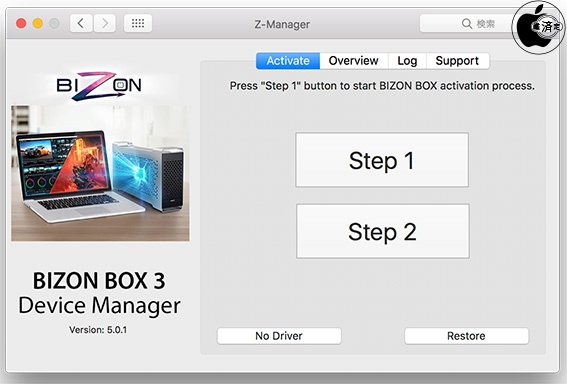Click the BIZON logo
567x384 pixels.
[x=99, y=86]
